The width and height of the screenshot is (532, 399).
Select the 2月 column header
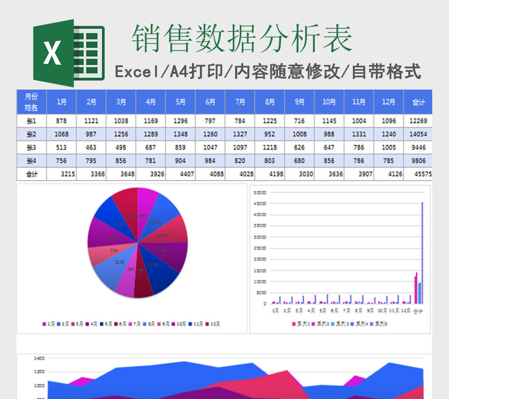coord(91,102)
